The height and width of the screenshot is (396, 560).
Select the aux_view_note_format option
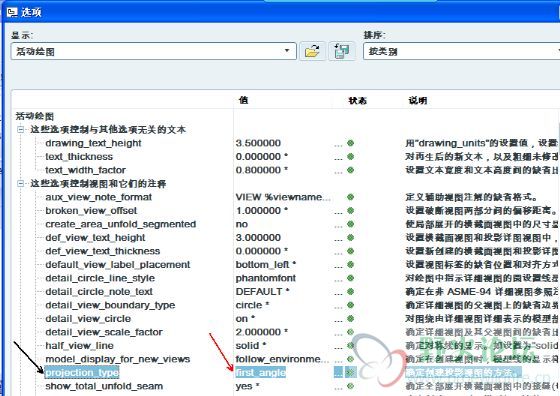[99, 197]
